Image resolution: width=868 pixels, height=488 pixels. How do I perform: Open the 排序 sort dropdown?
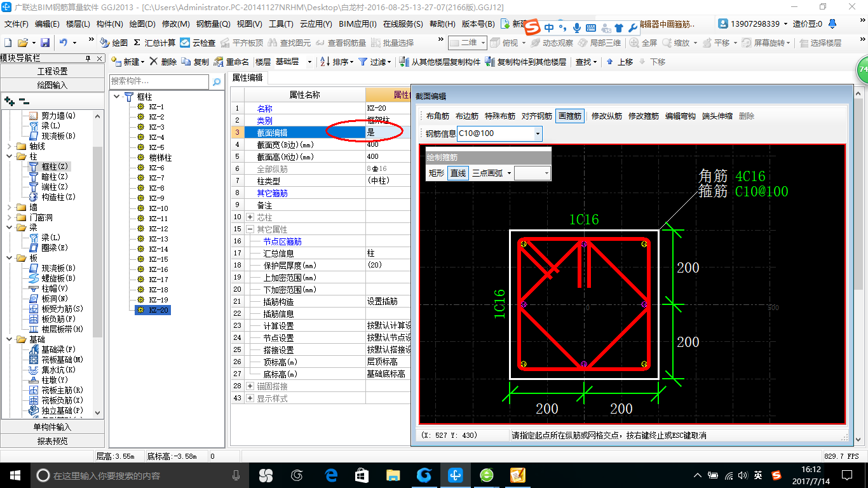pyautogui.click(x=337, y=62)
